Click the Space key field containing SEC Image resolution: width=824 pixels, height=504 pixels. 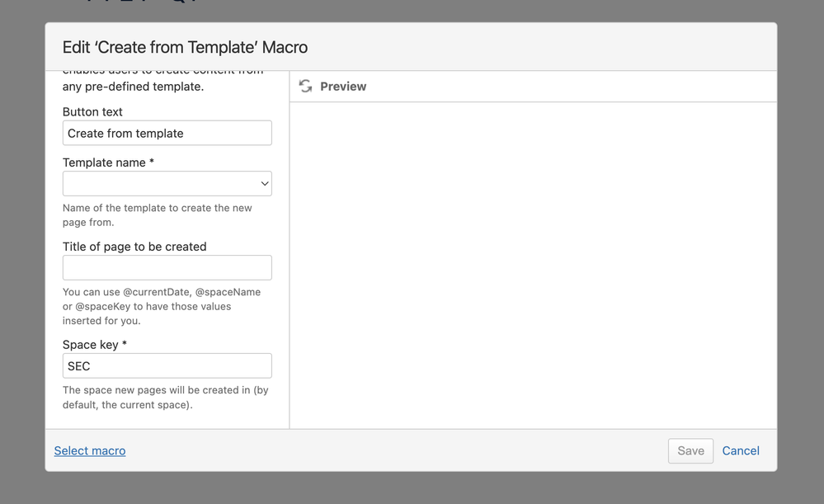click(167, 365)
